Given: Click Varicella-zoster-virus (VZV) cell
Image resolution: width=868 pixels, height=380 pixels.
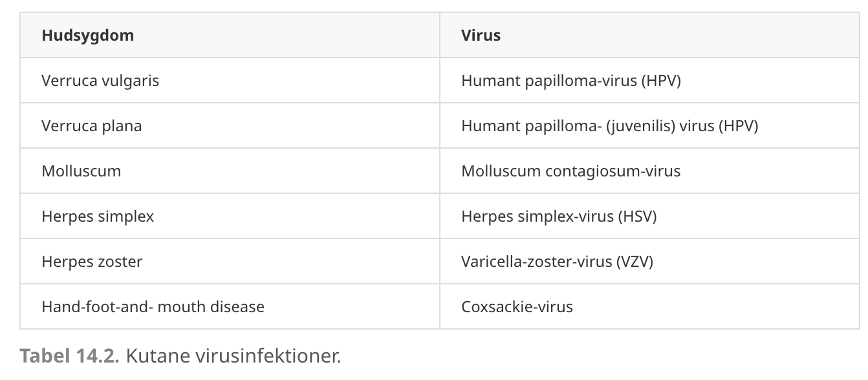Looking at the screenshot, I should pyautogui.click(x=650, y=261).
